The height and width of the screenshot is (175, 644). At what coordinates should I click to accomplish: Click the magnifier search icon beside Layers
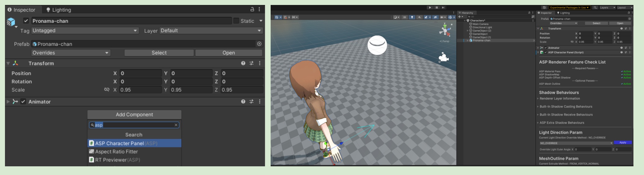pos(595,7)
